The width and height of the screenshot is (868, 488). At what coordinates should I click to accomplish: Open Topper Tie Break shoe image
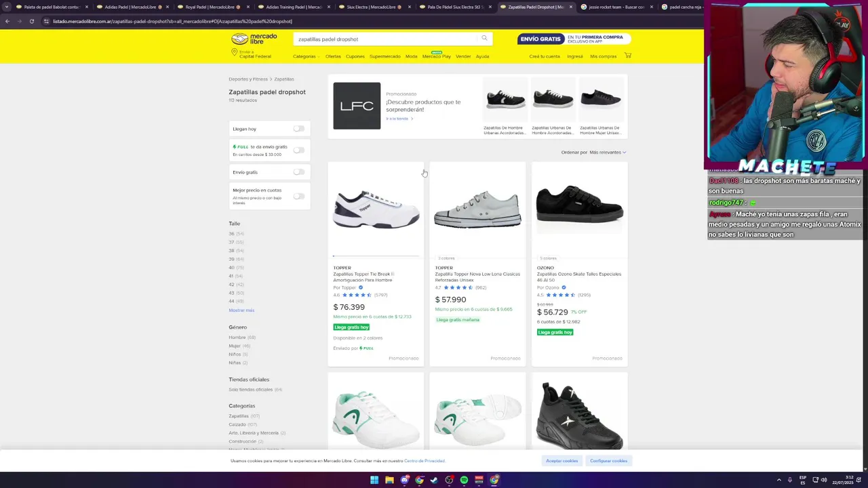coord(376,209)
